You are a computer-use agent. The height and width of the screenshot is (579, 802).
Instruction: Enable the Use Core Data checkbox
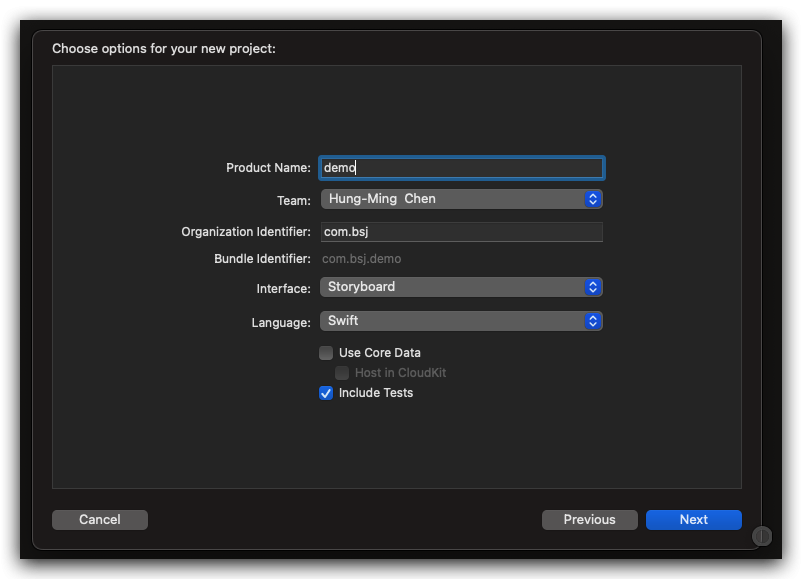[326, 353]
